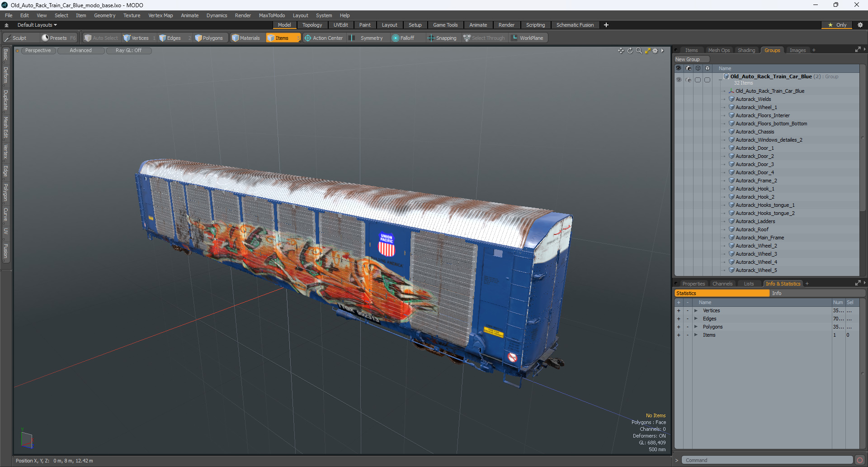Image resolution: width=868 pixels, height=467 pixels.
Task: Click the New Group button
Action: coord(692,59)
